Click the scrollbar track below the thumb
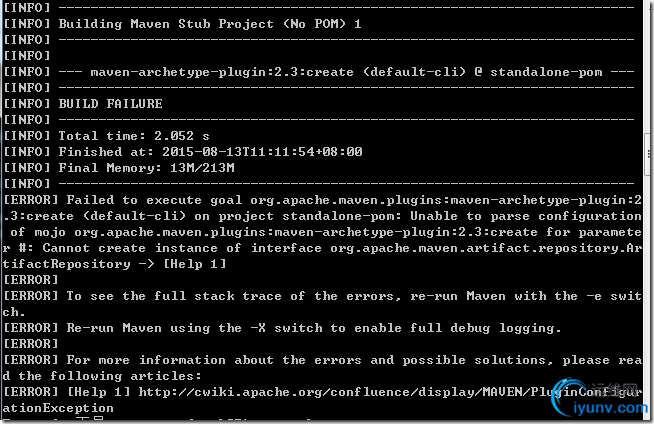Image resolution: width=654 pixels, height=424 pixels. tap(649, 292)
